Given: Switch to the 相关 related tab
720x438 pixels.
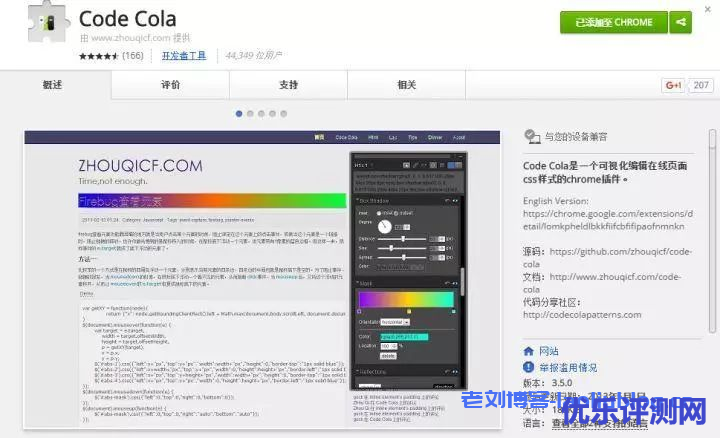Looking at the screenshot, I should (x=406, y=85).
